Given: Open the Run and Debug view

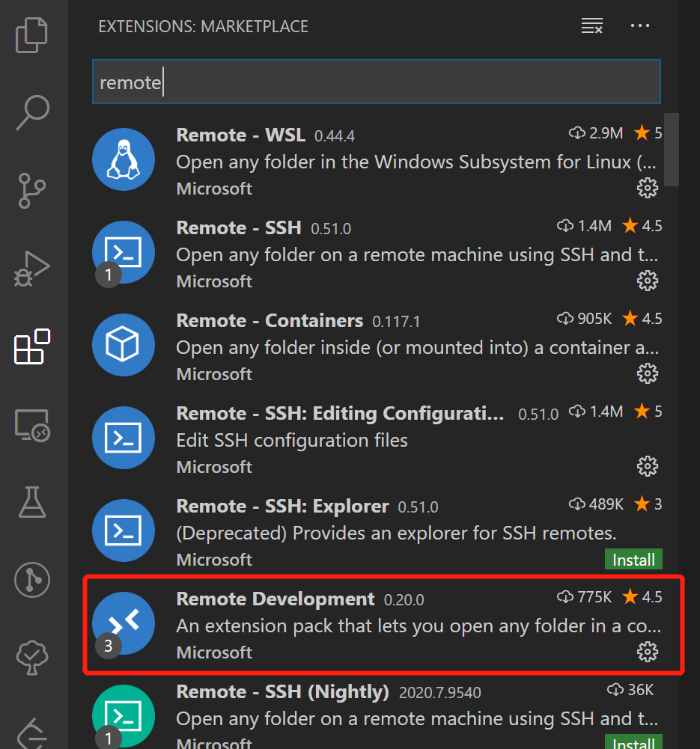Looking at the screenshot, I should click(x=31, y=268).
